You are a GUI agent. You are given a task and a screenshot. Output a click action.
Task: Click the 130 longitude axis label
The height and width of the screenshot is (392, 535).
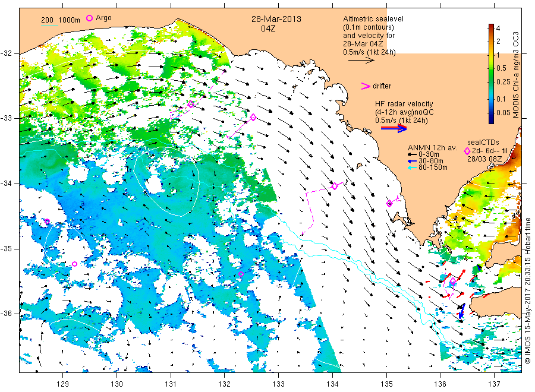click(117, 384)
